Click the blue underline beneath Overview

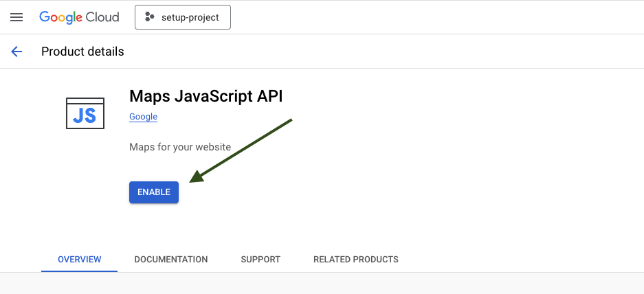click(x=79, y=271)
